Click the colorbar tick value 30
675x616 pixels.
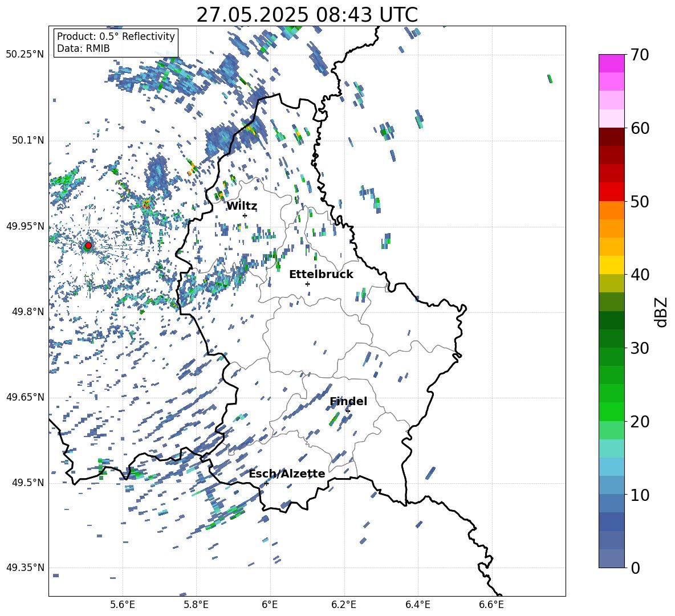tap(639, 348)
